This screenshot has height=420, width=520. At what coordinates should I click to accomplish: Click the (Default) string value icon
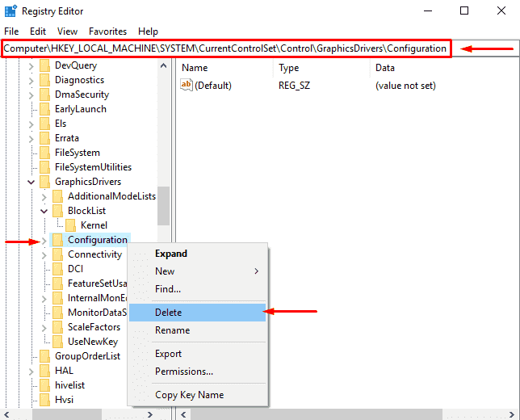[187, 85]
